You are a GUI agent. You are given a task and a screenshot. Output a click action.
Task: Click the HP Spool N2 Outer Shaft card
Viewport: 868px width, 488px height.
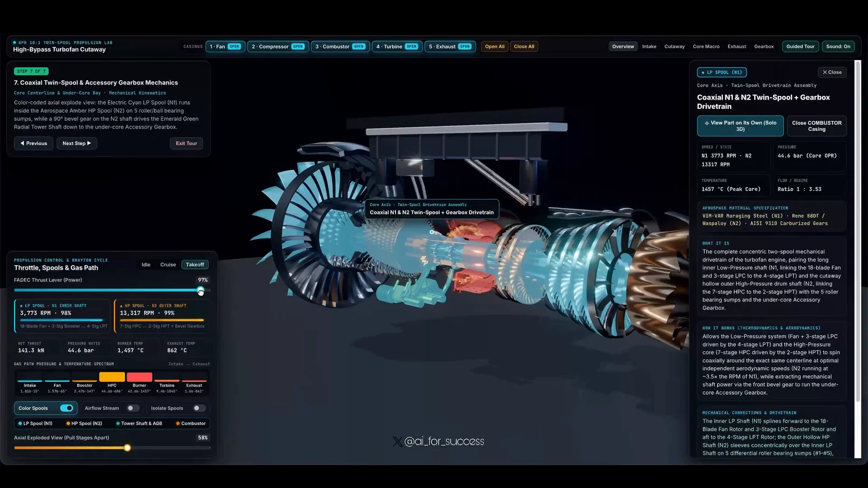coord(162,316)
